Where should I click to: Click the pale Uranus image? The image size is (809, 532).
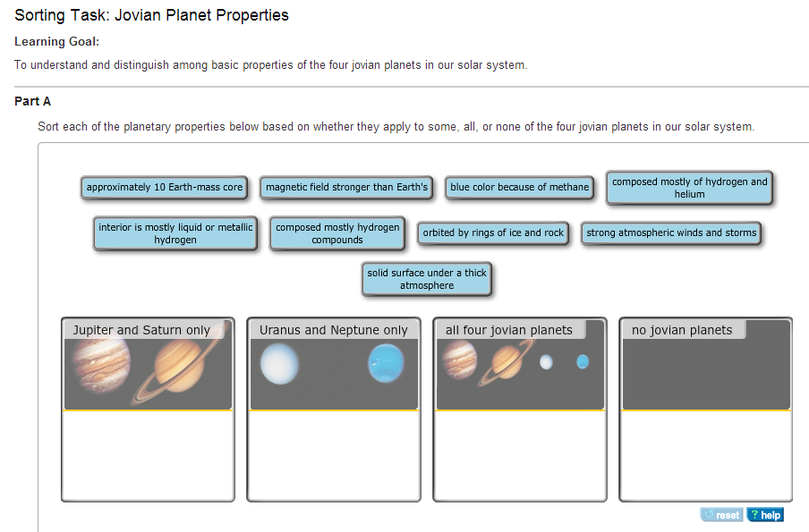pos(279,364)
